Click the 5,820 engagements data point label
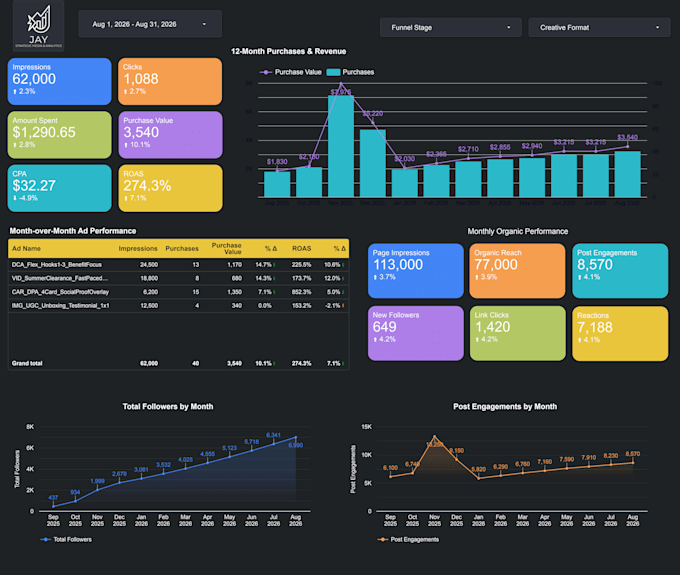This screenshot has height=575, width=680. pyautogui.click(x=478, y=469)
